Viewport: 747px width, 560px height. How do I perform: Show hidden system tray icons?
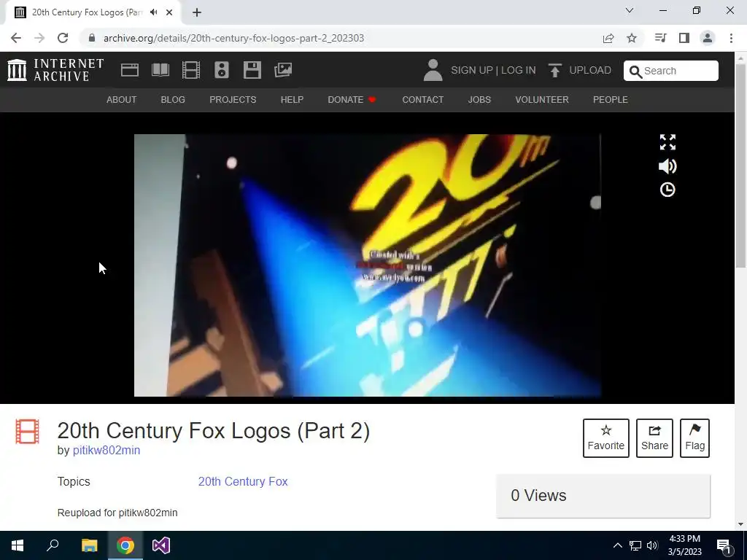[617, 545]
